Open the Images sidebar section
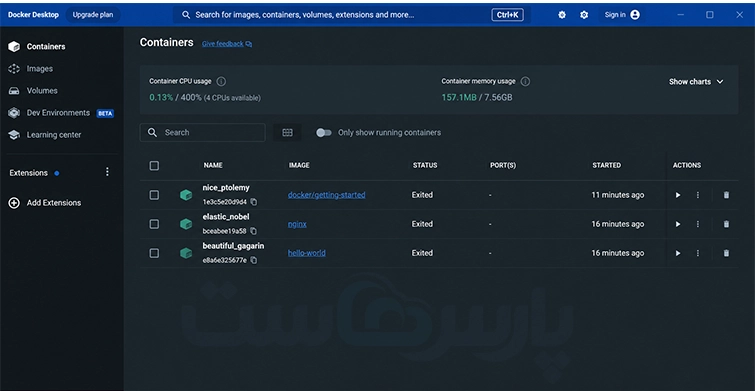Image resolution: width=755 pixels, height=391 pixels. pyautogui.click(x=31, y=69)
